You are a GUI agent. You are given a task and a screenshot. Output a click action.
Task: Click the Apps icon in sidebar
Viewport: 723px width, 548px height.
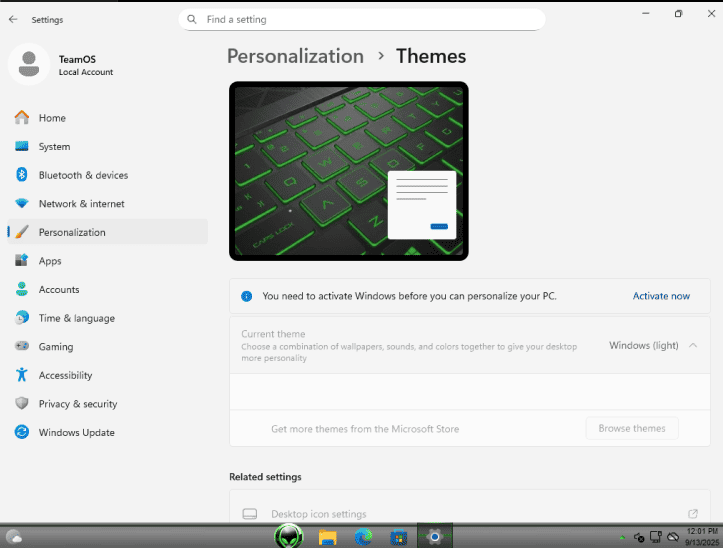tap(22, 261)
